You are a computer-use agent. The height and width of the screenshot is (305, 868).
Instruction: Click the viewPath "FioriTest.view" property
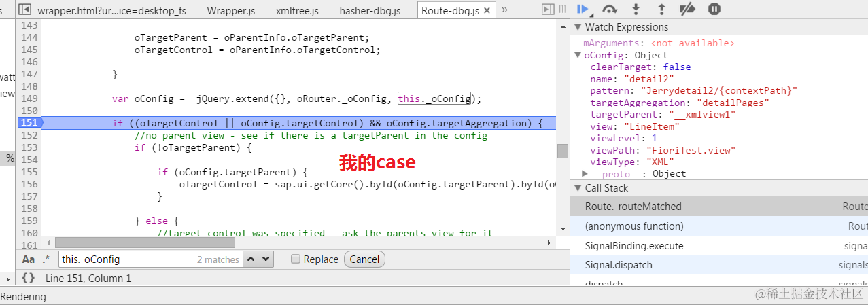663,151
